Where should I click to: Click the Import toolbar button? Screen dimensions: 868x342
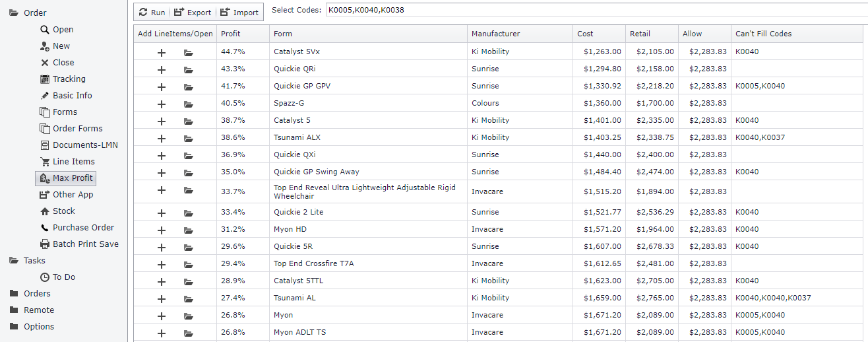[239, 12]
